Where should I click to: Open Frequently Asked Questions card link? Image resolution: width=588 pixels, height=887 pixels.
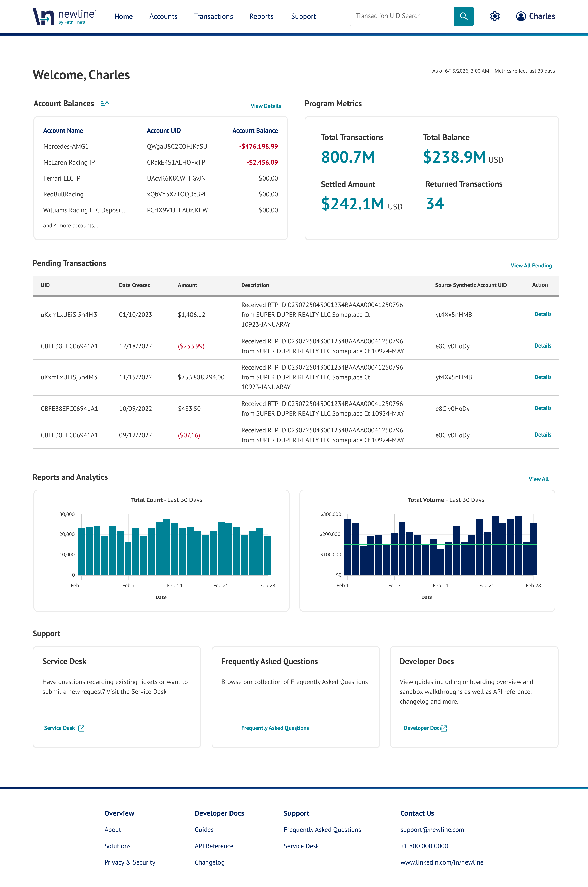tap(275, 728)
